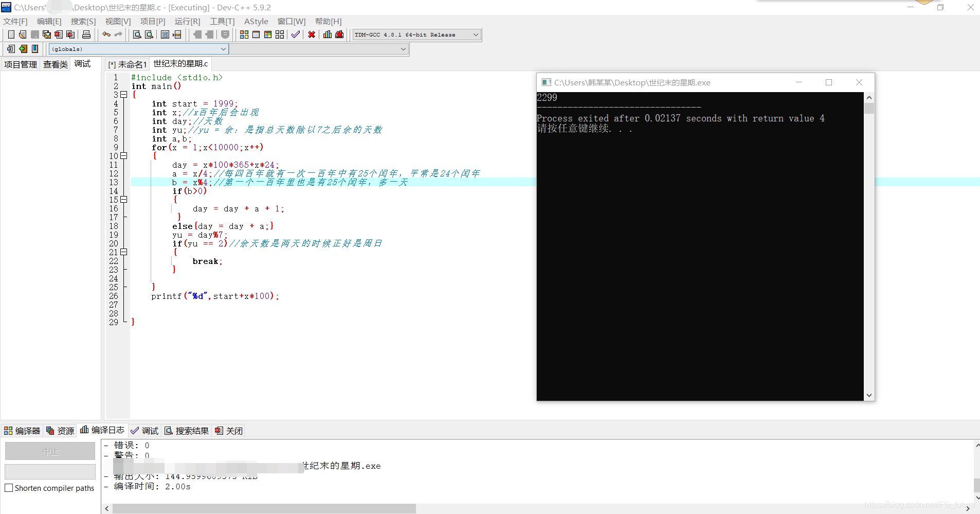Open the Replace dialog

click(x=149, y=34)
